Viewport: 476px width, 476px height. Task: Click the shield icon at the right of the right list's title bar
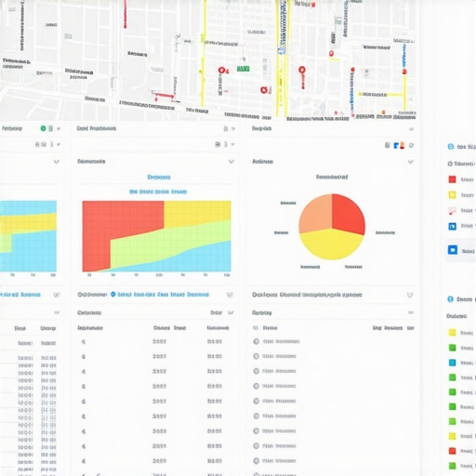(410, 295)
